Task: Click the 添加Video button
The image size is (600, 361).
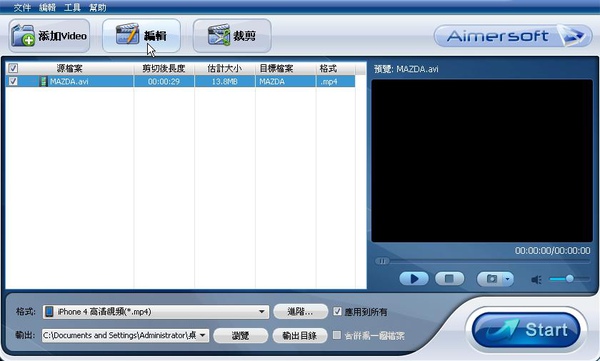Action: pyautogui.click(x=49, y=36)
